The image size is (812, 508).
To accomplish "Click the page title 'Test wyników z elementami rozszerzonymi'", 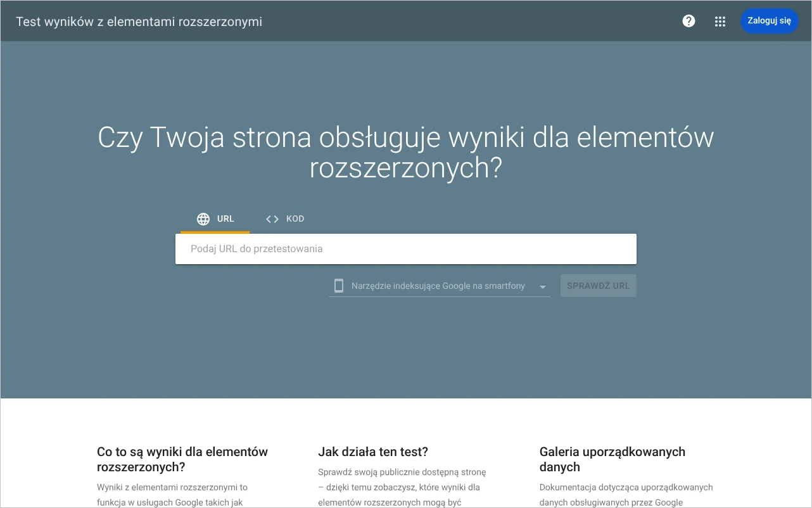I will tap(139, 22).
